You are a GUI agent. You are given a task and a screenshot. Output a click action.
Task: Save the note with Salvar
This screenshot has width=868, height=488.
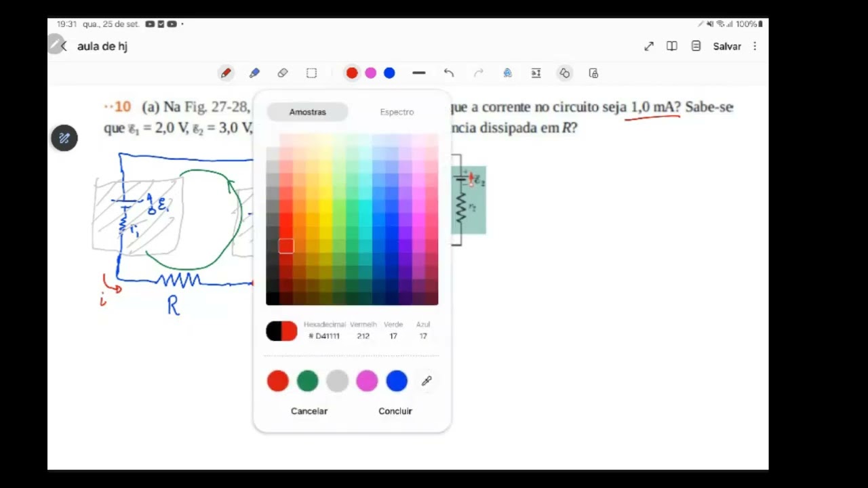(x=727, y=46)
